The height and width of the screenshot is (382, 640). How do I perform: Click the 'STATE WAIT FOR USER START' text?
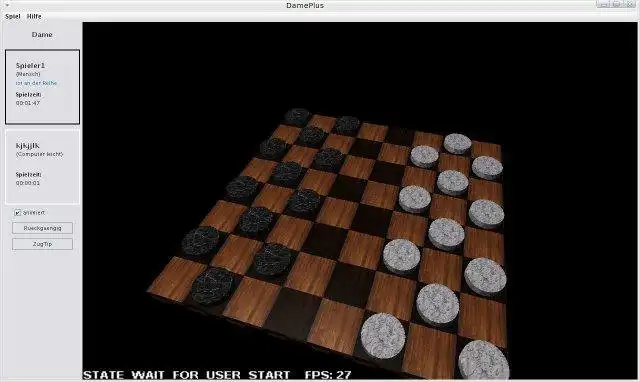[x=187, y=375]
